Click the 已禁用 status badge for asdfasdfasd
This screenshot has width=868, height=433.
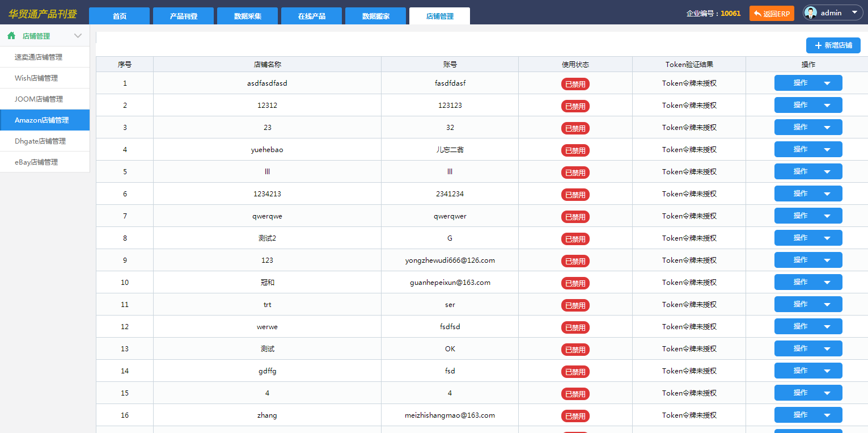pos(575,84)
